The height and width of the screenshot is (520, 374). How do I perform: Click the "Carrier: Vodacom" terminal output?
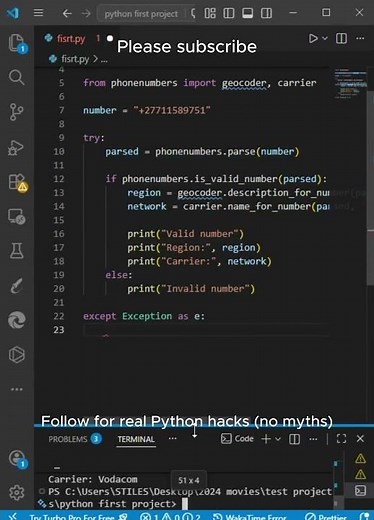93,479
